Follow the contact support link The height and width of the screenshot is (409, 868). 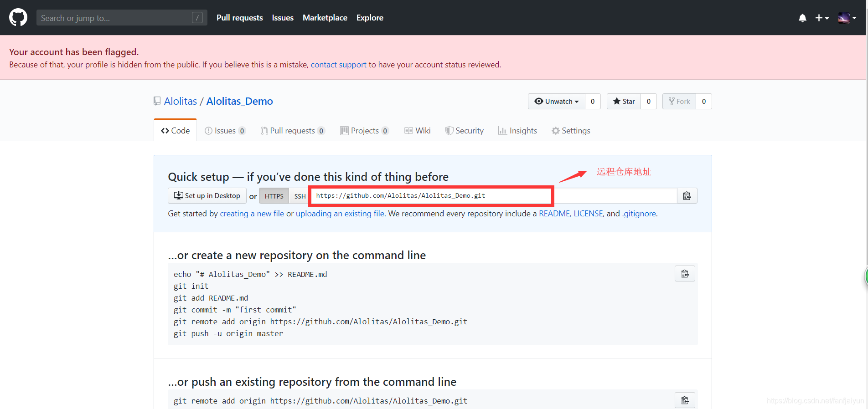point(338,65)
